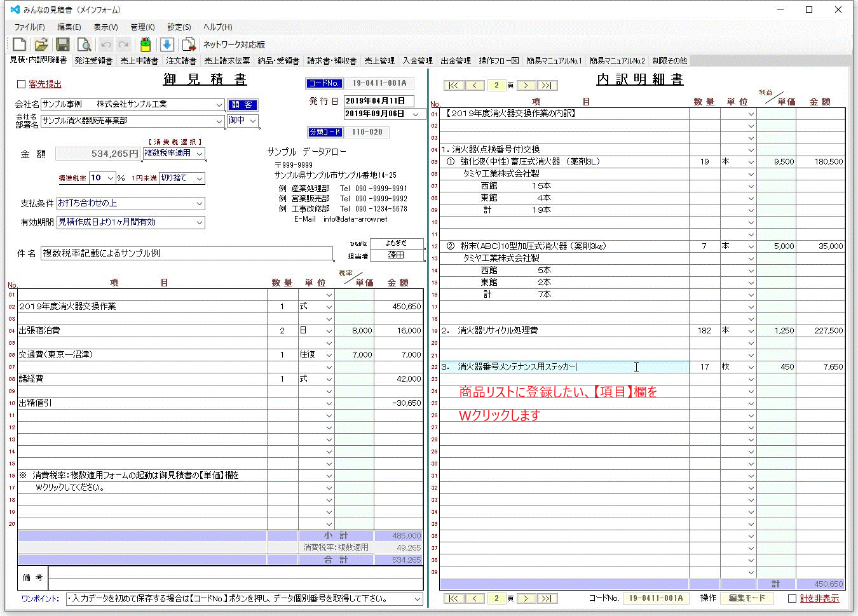Switch to the 簡易マニュアルNo.1 tab
The height and width of the screenshot is (616, 858).
(x=554, y=61)
